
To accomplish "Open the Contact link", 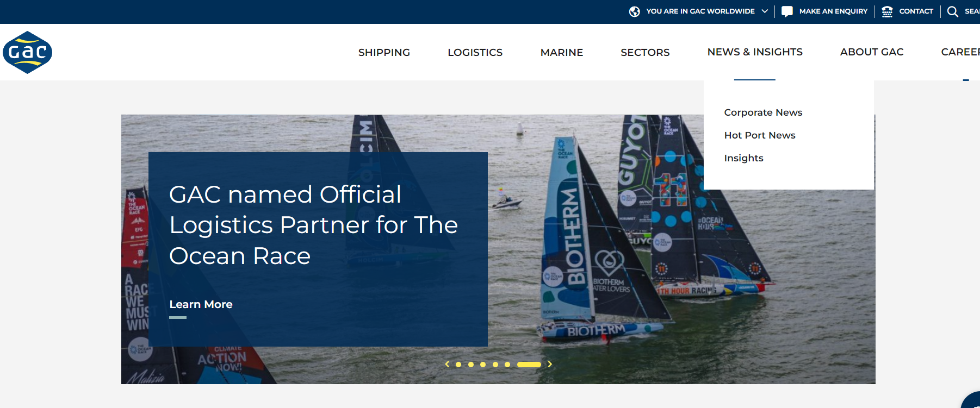I will click(916, 11).
